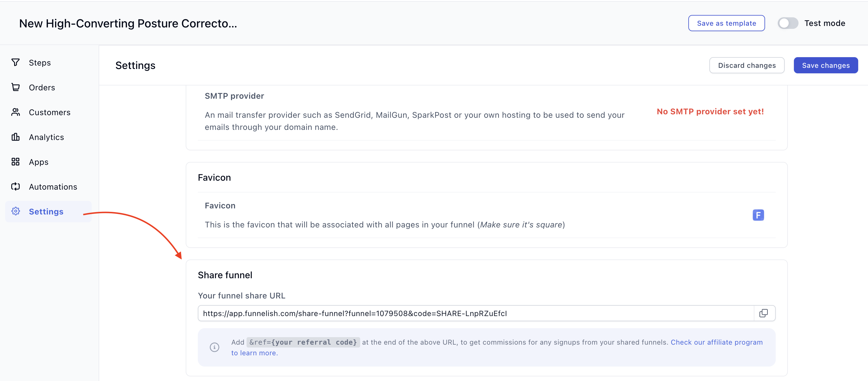Click the funnel Steps icon
The image size is (868, 381).
(16, 62)
